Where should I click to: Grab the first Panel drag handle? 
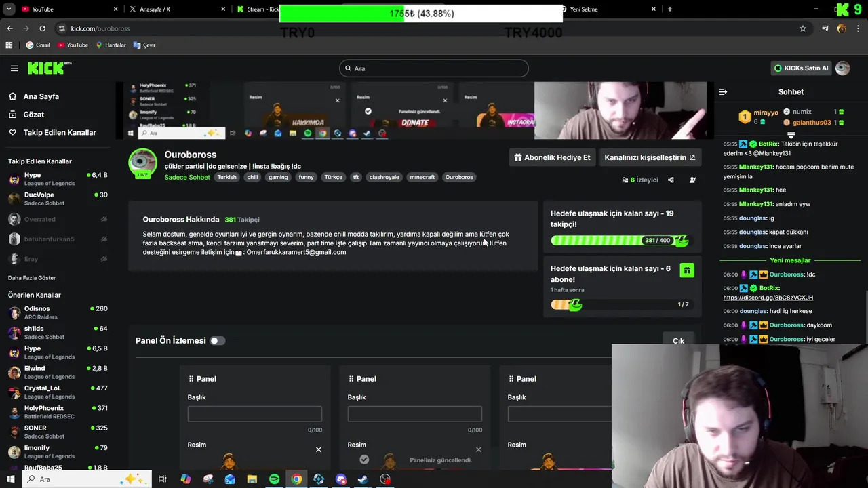coord(191,379)
